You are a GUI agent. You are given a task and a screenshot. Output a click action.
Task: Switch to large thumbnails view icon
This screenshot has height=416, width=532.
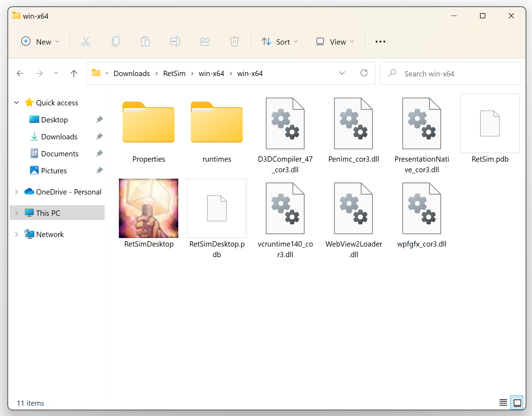[x=517, y=403]
